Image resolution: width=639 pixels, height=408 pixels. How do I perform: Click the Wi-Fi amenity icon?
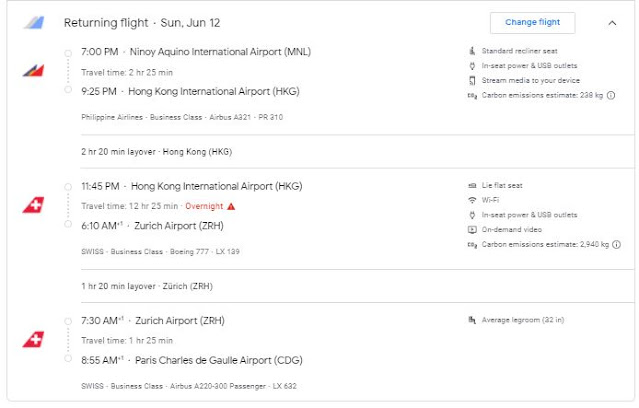tap(472, 200)
